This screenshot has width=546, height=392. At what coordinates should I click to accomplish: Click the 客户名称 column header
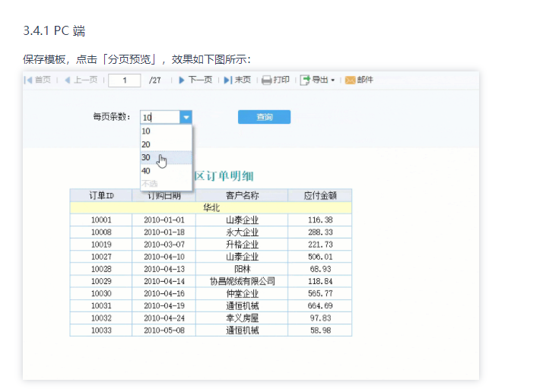(242, 195)
